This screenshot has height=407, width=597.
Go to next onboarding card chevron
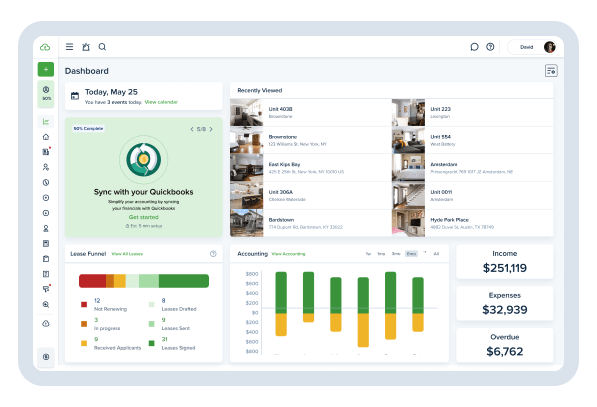pyautogui.click(x=211, y=129)
